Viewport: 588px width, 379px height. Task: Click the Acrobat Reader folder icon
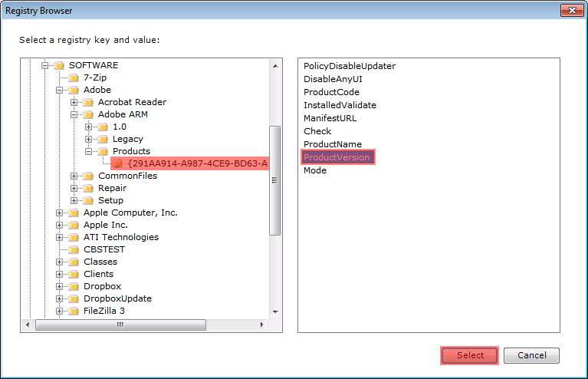click(88, 103)
